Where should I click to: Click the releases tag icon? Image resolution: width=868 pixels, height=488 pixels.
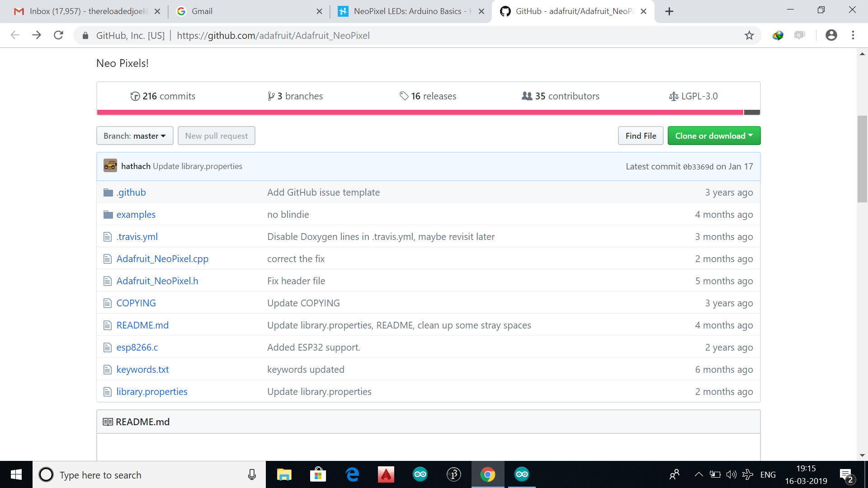[x=404, y=96]
